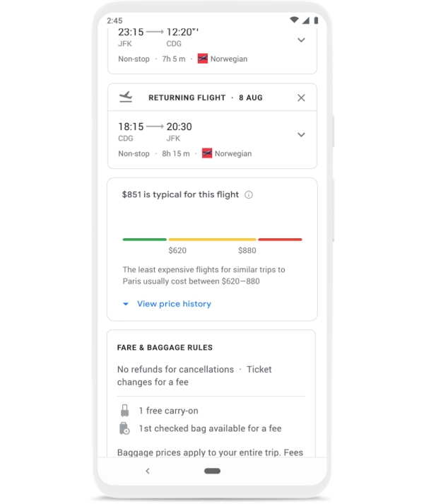The width and height of the screenshot is (424, 504).
Task: Click the Returning Flight 8 Aug header
Action: (x=205, y=98)
